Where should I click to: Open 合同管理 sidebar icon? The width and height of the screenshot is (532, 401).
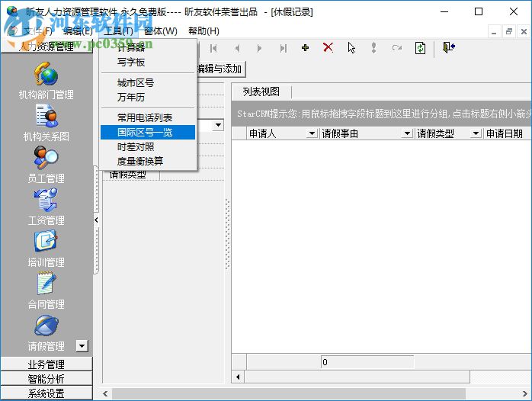click(x=46, y=284)
